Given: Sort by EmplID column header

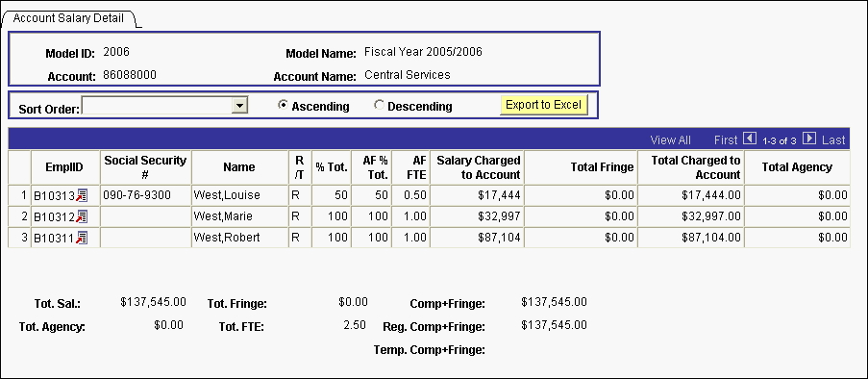Looking at the screenshot, I should [65, 167].
